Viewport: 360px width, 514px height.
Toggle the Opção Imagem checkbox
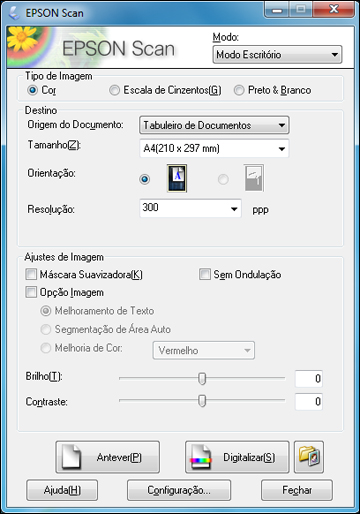tap(31, 292)
